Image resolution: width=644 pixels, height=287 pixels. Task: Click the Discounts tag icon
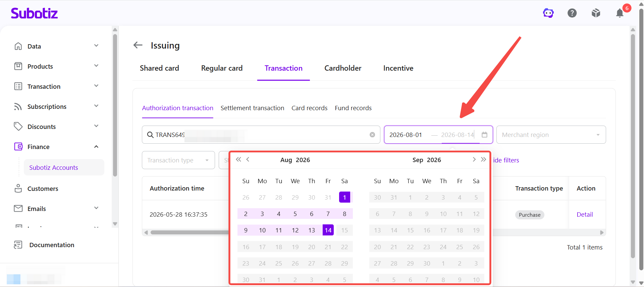pyautogui.click(x=18, y=127)
